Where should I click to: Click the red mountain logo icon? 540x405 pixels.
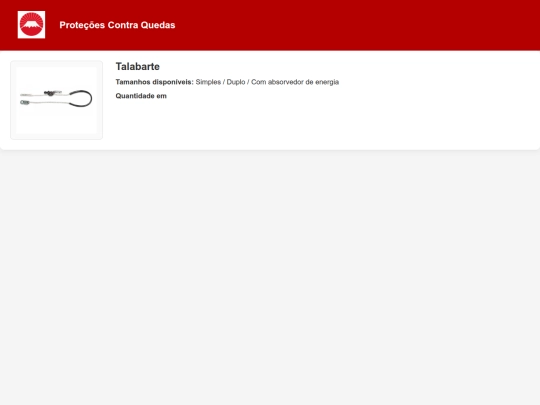[31, 25]
